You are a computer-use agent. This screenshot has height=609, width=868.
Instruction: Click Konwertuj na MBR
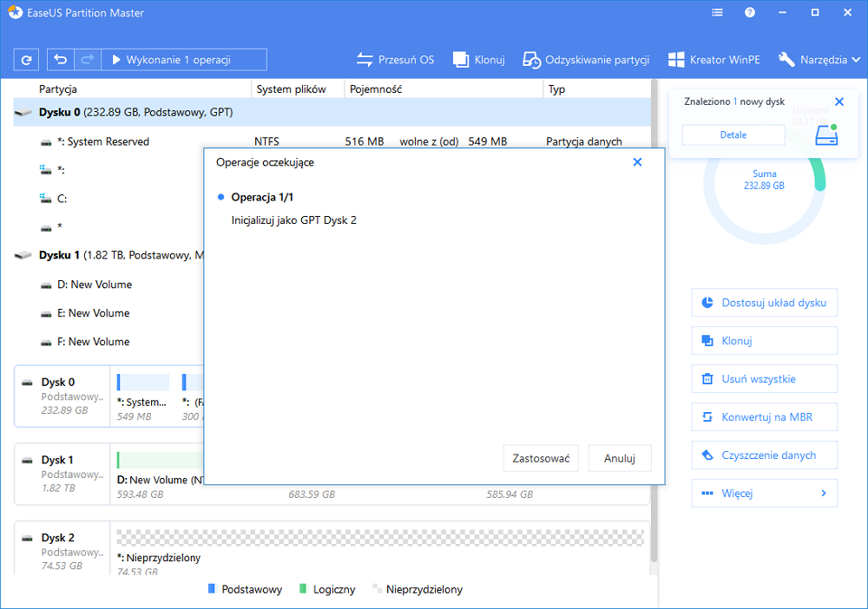coord(765,417)
